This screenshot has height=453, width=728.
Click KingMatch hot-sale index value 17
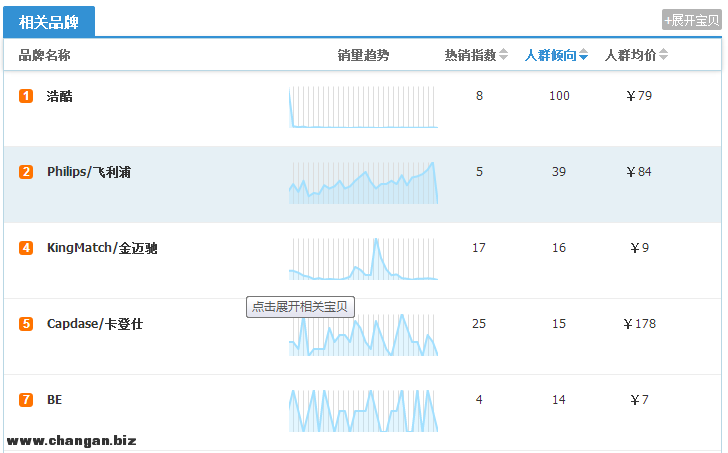point(479,248)
